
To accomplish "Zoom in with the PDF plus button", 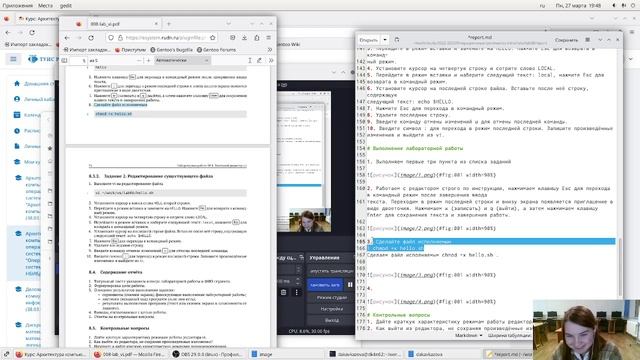I will [x=149, y=60].
